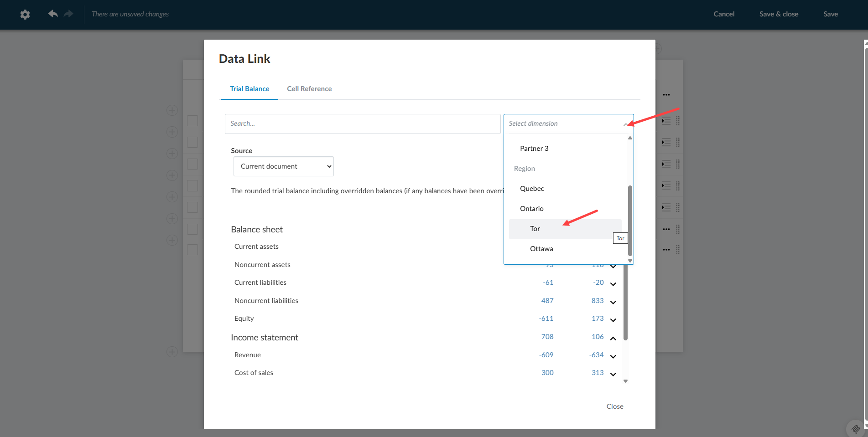Click the Close button in the dialog

[x=614, y=406]
